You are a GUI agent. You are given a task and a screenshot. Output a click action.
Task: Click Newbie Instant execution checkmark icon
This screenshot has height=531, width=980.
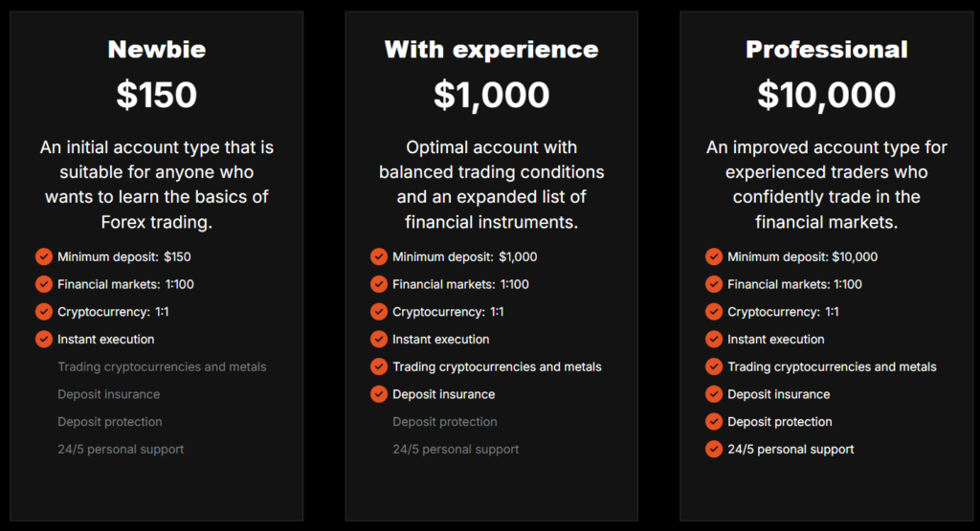[x=44, y=339]
